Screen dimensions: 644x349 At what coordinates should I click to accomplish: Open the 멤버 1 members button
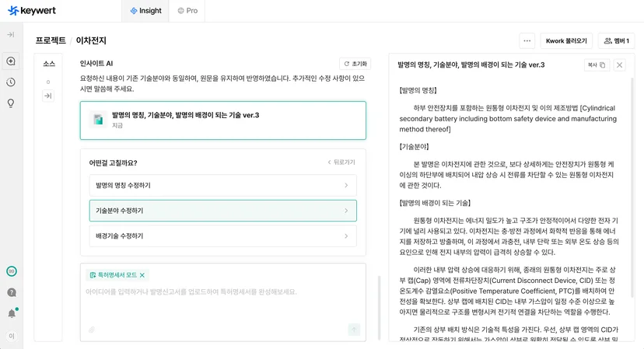coord(617,40)
